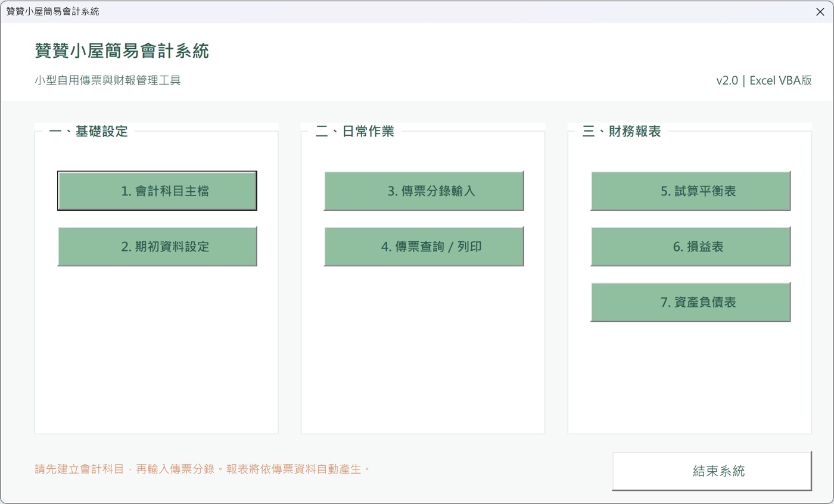Click the 一、基礎設定 group label
The width and height of the screenshot is (834, 504).
coord(89,131)
